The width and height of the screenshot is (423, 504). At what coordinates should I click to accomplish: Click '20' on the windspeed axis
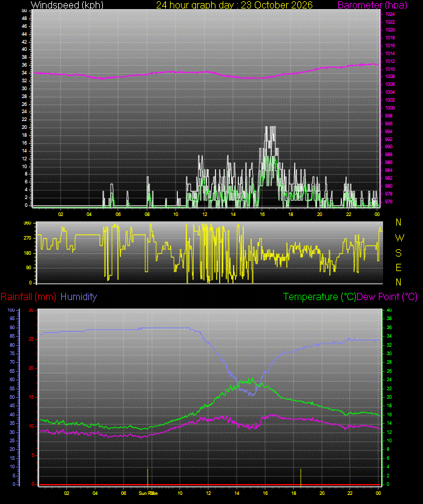(x=24, y=127)
